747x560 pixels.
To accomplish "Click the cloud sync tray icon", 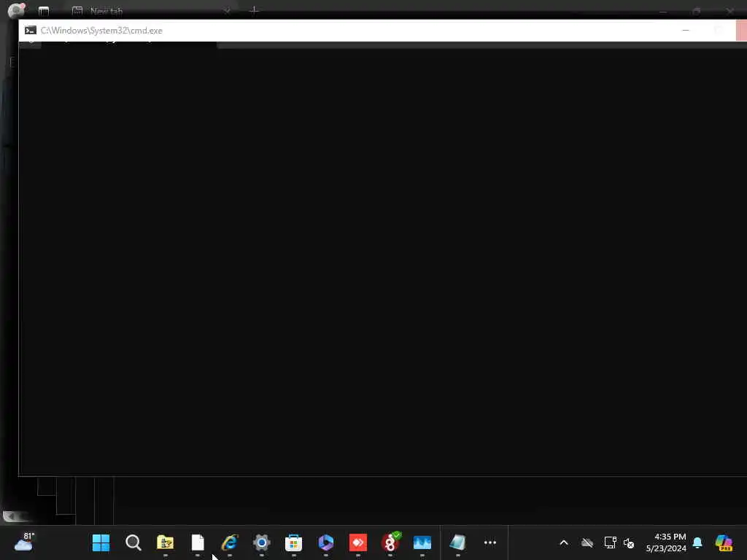I will pos(587,542).
